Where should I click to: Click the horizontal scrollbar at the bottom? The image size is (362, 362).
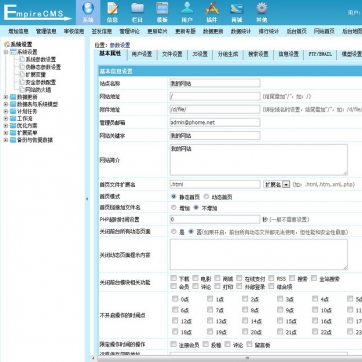click(247, 359)
